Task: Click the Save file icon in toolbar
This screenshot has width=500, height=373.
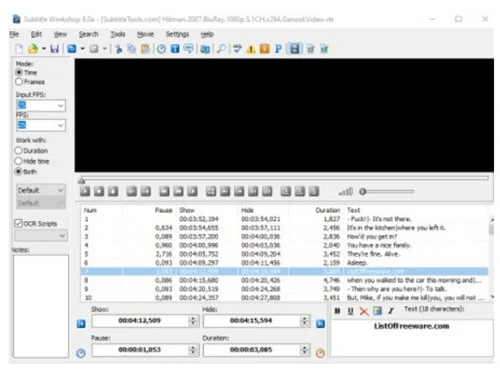Action: coord(55,49)
